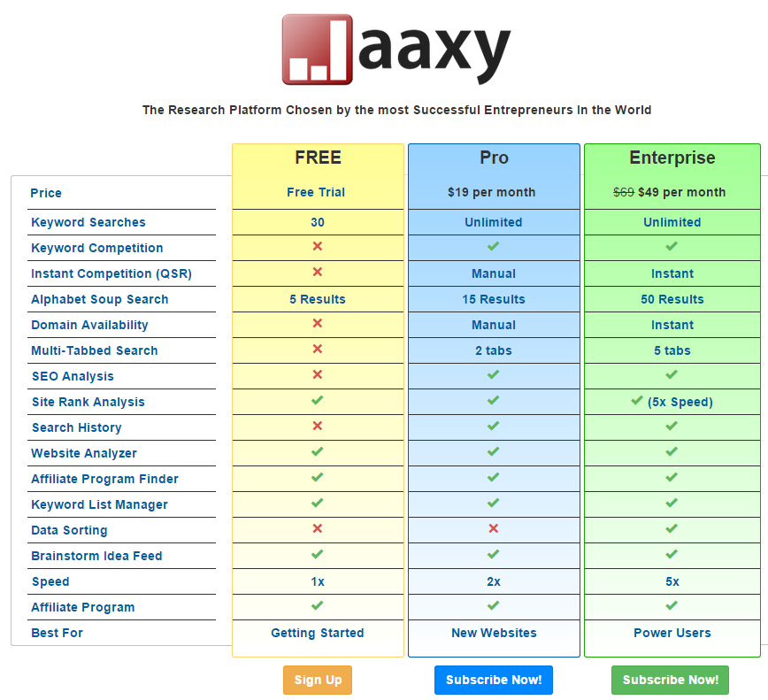Image resolution: width=768 pixels, height=700 pixels.
Task: Click the Enterprise checkmark for Keyword Competition
Action: pos(672,246)
